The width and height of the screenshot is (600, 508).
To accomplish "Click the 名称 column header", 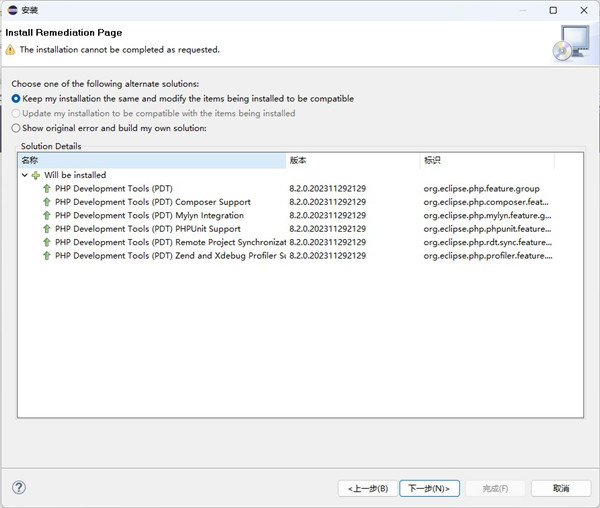I will tap(150, 160).
